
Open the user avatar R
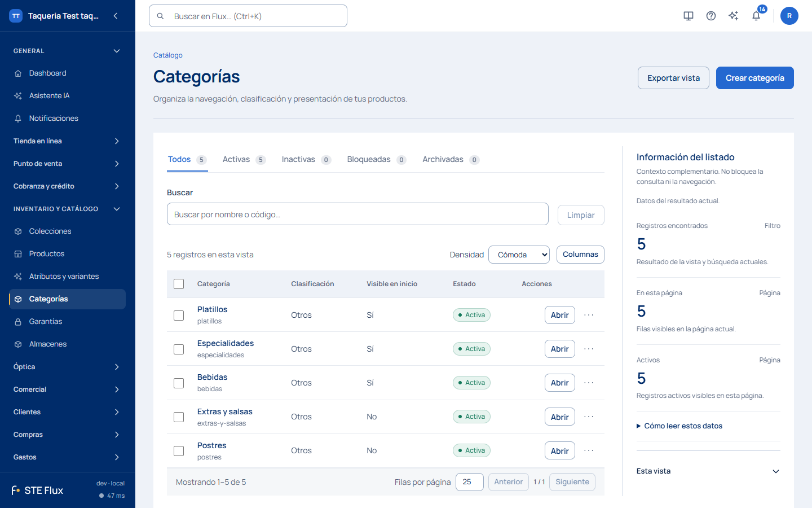[789, 16]
